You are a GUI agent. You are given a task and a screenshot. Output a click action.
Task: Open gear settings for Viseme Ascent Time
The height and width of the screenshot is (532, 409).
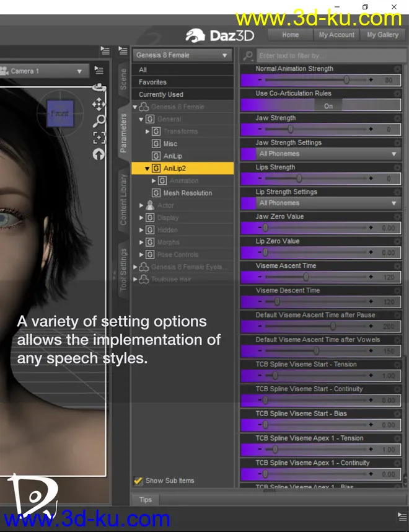tap(397, 265)
